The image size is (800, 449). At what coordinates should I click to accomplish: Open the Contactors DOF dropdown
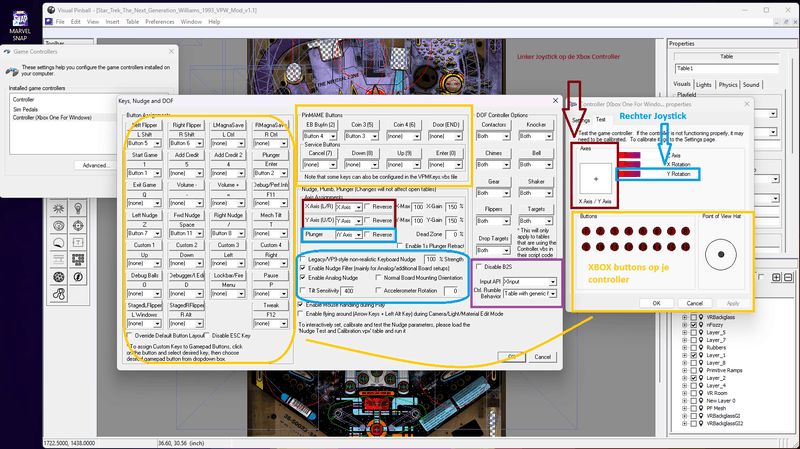point(493,137)
